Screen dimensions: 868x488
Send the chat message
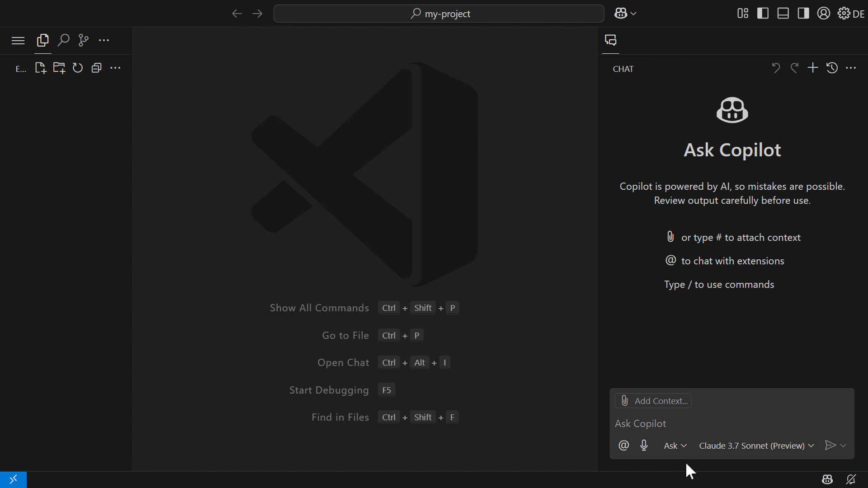coord(830,446)
